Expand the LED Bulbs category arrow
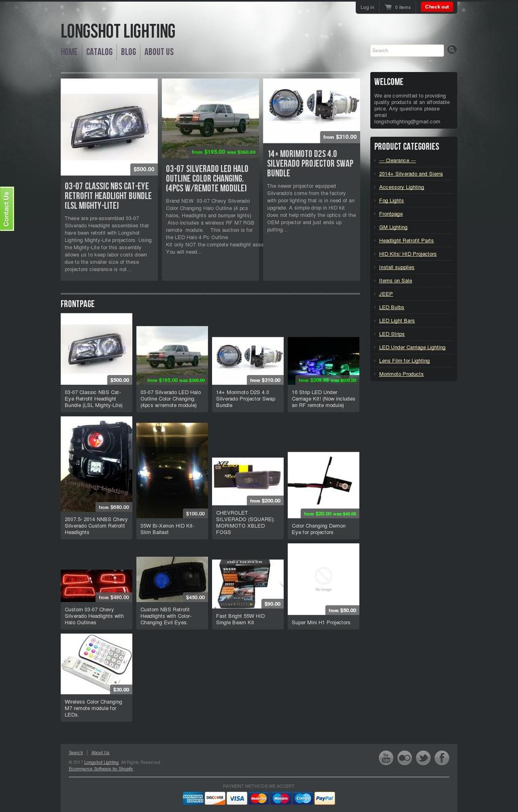518x812 pixels. (x=374, y=307)
